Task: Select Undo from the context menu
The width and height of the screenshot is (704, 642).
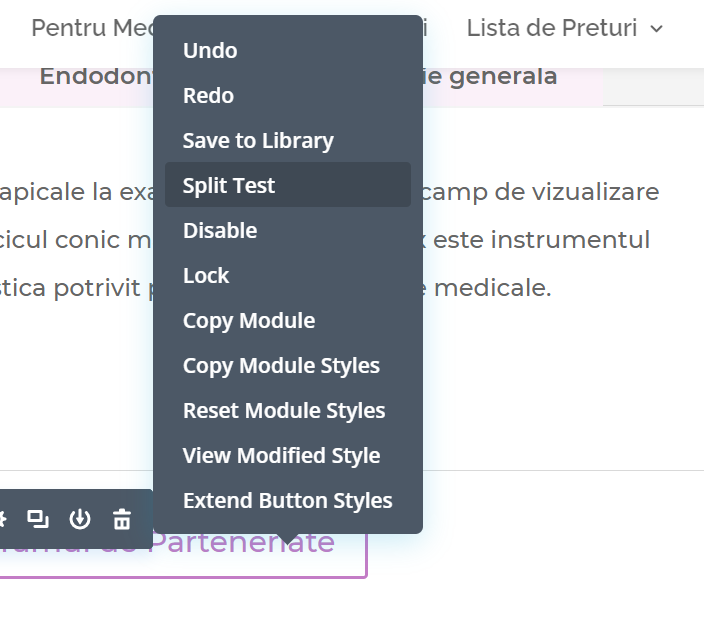Action: click(210, 50)
